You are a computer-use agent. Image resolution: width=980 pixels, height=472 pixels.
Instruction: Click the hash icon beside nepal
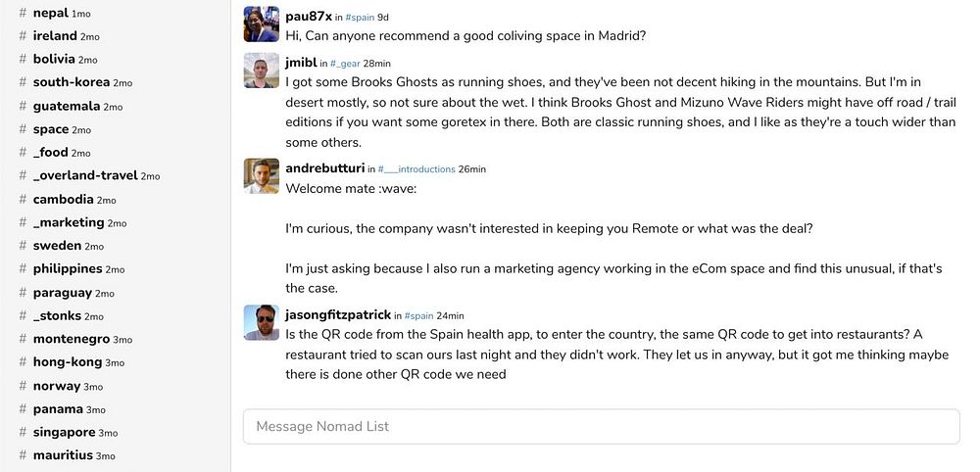click(x=23, y=13)
